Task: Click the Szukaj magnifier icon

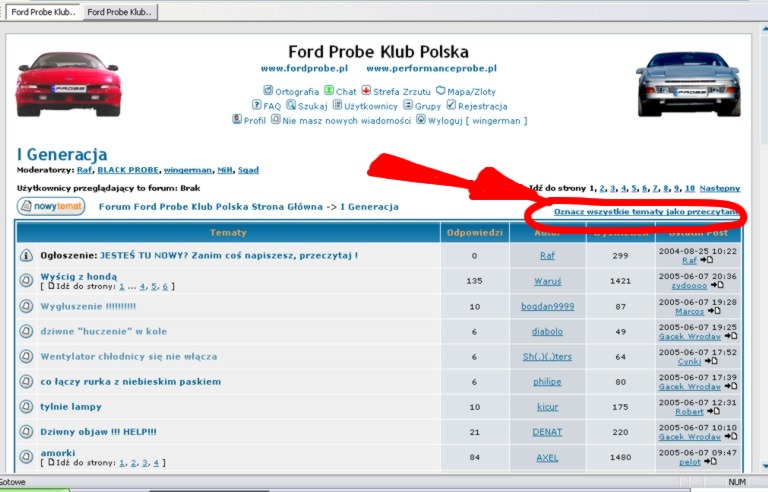Action: [x=291, y=105]
